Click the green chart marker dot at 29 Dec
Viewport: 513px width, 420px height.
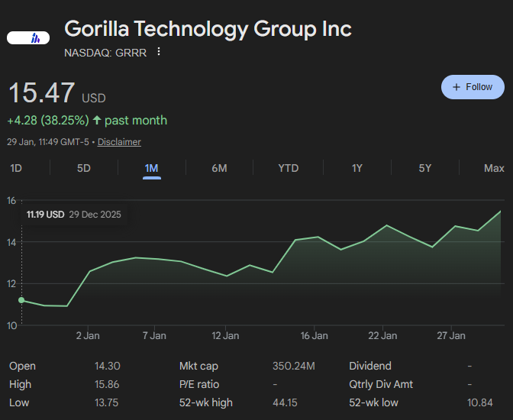coord(21,300)
